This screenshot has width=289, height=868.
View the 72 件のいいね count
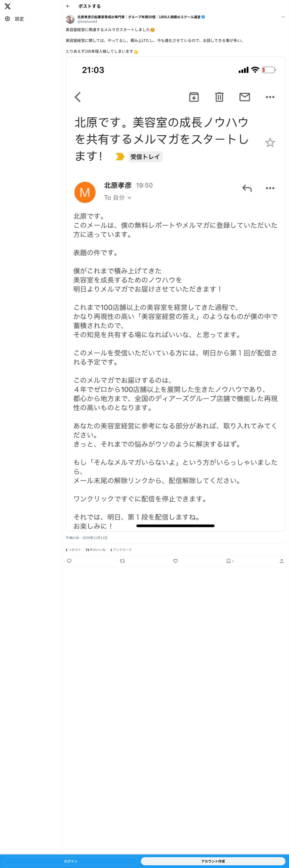tap(96, 550)
